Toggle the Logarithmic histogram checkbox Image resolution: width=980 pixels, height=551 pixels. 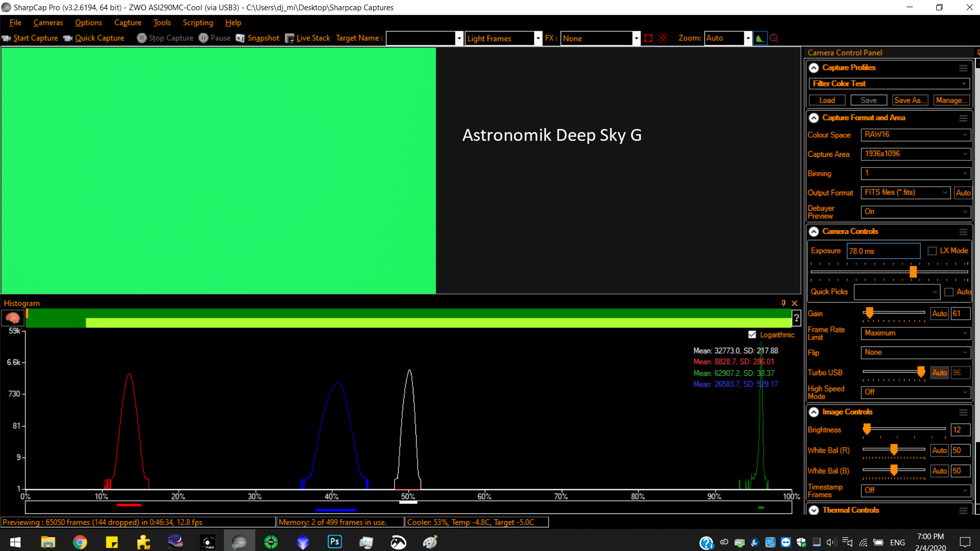[752, 335]
